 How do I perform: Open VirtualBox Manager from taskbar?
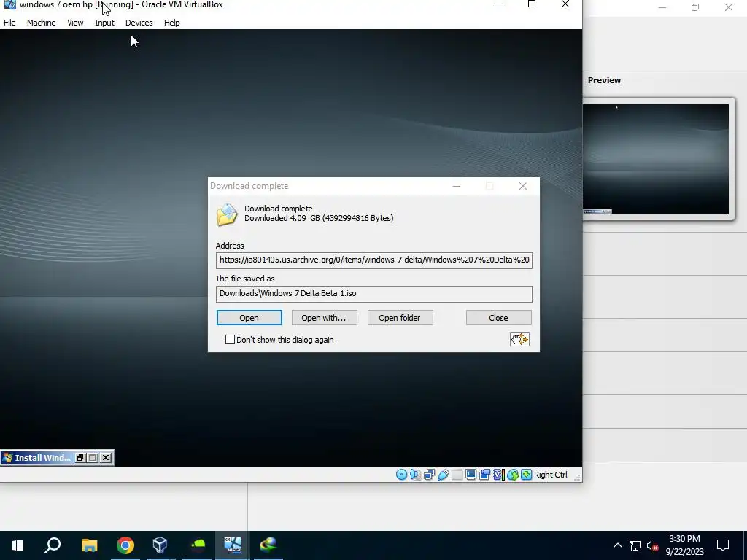tap(160, 545)
